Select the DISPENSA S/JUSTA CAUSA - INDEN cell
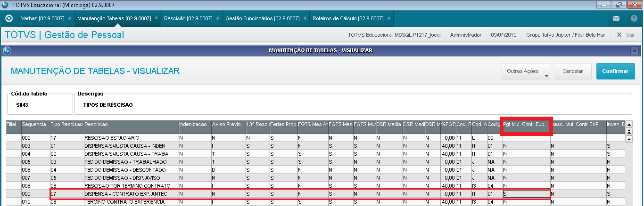This screenshot has width=644, height=206. click(131, 146)
